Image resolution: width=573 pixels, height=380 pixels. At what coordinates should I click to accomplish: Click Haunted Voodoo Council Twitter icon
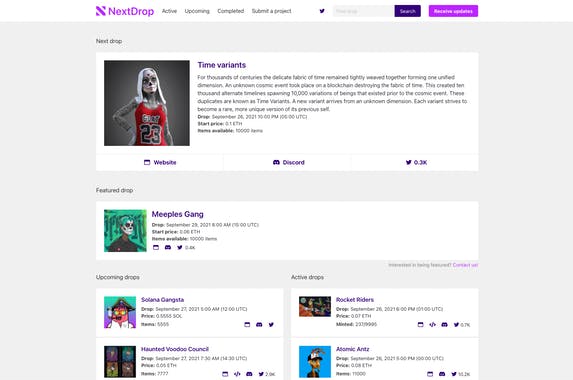(x=261, y=374)
